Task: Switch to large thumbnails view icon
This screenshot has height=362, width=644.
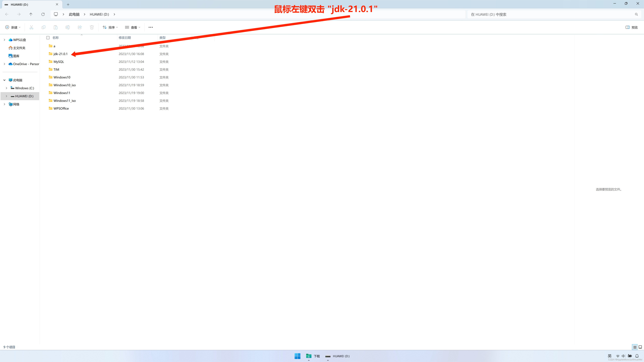Action: click(640, 347)
